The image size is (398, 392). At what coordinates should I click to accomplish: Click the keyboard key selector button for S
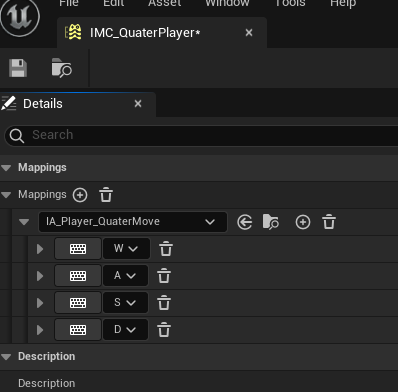click(78, 303)
